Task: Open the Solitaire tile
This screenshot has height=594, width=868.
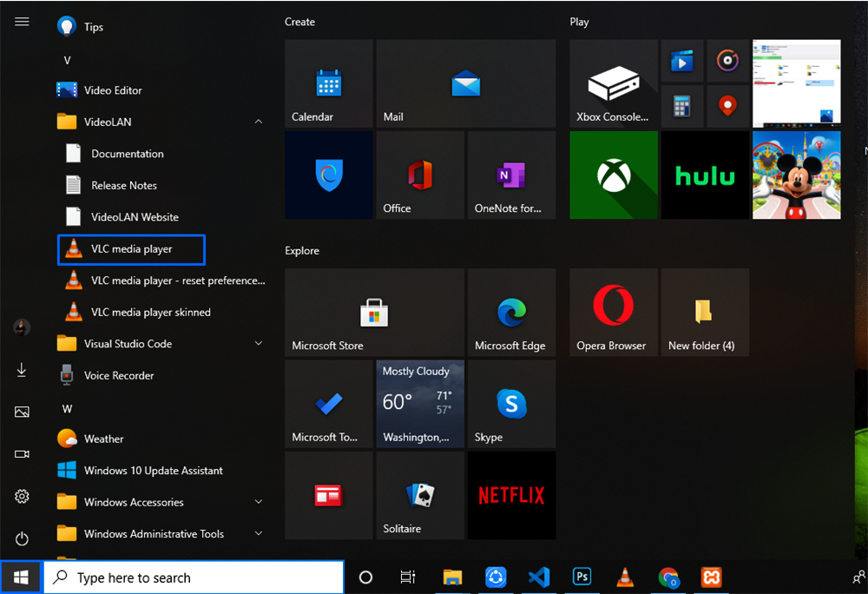Action: pos(420,495)
